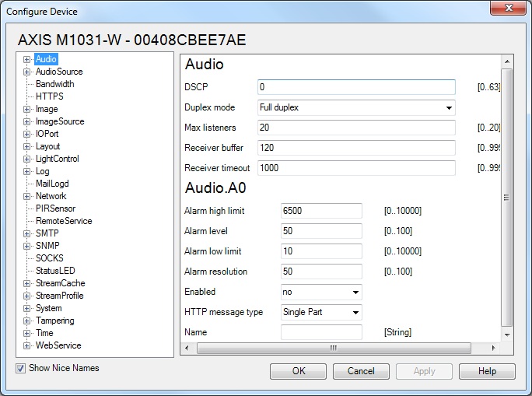
Task: Click the Alarm low limit field
Action: [321, 251]
